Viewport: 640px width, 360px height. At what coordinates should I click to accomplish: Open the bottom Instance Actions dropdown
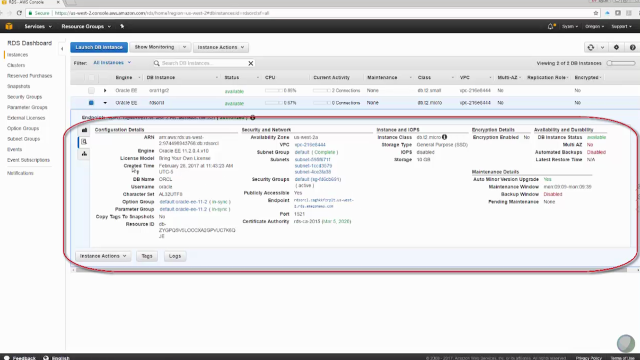coord(103,256)
